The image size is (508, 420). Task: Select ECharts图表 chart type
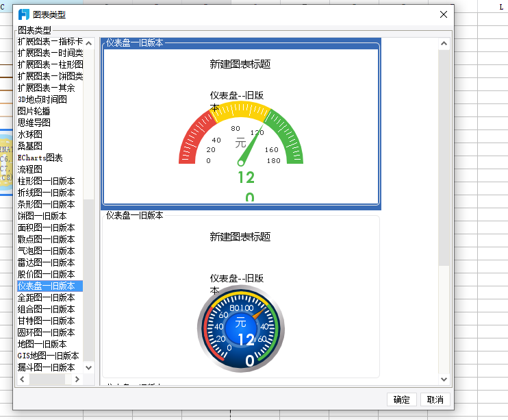click(50, 158)
